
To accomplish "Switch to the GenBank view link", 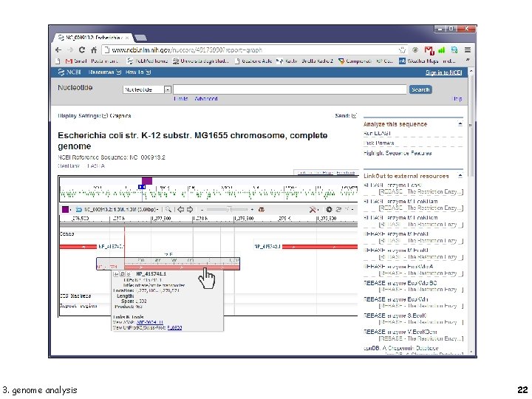I will pos(69,166).
